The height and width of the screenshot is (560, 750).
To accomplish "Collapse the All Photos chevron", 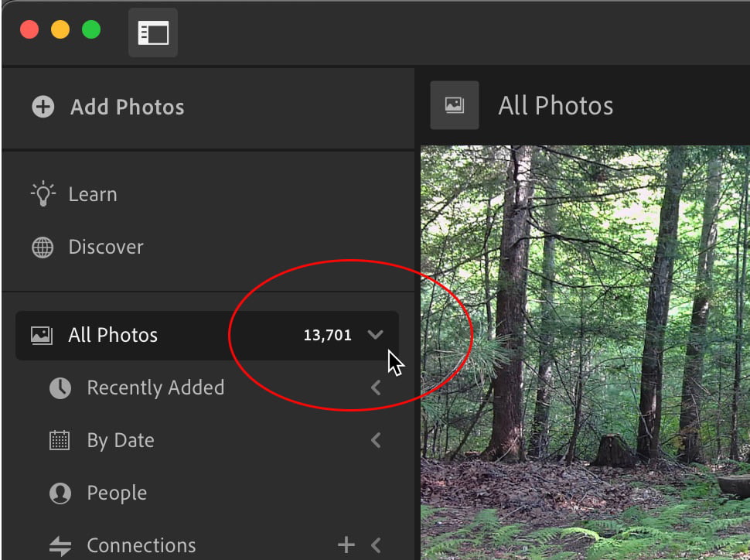I will point(376,335).
